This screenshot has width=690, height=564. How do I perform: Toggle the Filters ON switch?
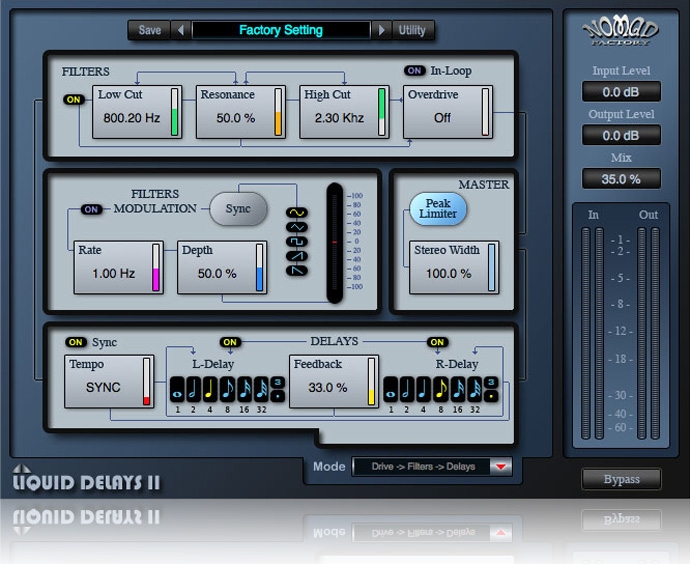(x=74, y=99)
